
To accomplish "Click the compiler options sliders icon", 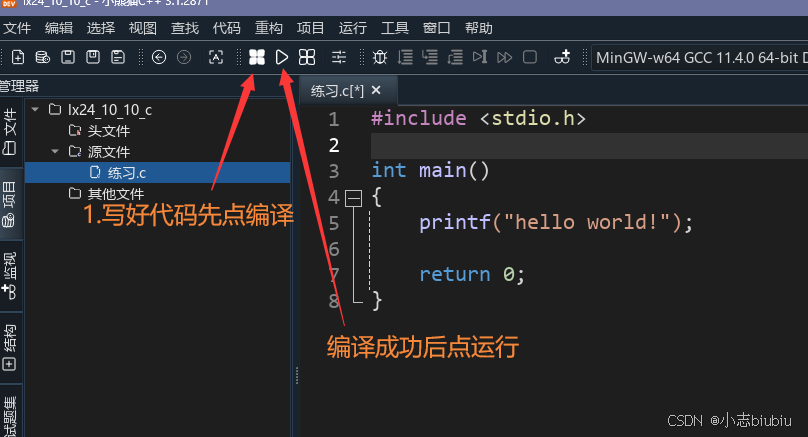I will tap(339, 57).
